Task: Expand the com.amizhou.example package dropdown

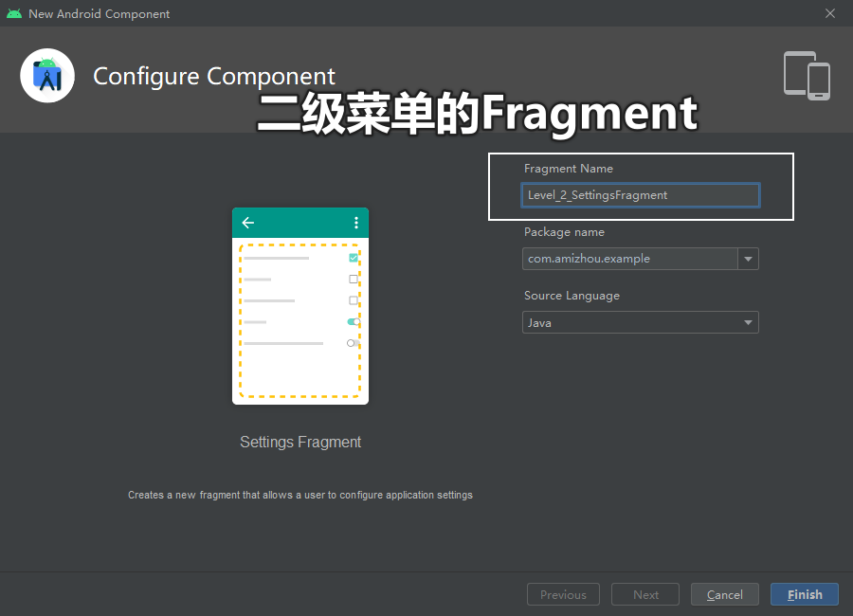Action: [748, 258]
